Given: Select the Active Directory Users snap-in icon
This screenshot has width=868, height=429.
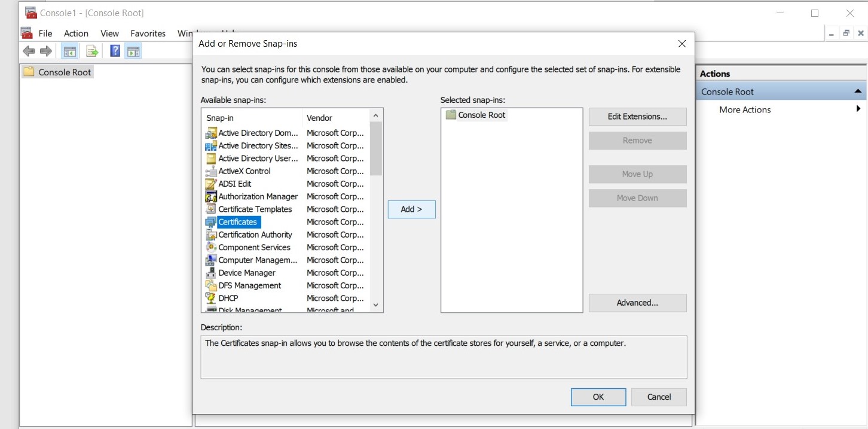Looking at the screenshot, I should pos(210,159).
